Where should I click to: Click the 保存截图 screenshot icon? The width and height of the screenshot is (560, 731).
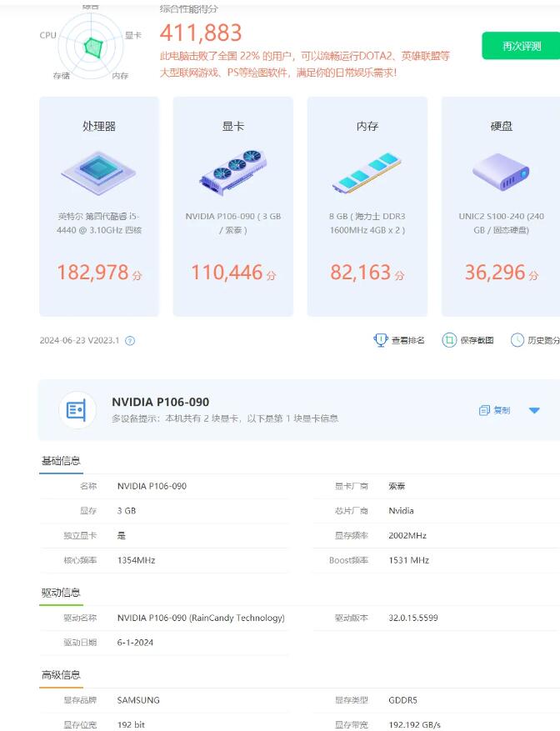point(449,340)
